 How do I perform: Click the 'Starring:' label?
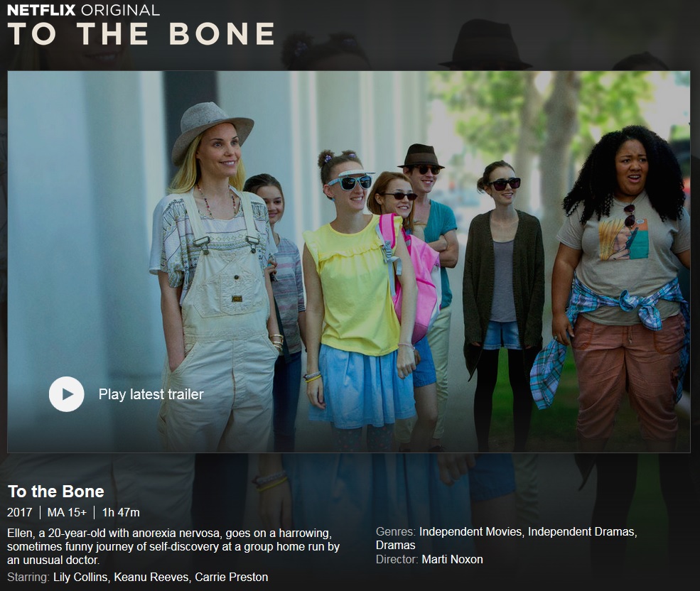tap(28, 578)
